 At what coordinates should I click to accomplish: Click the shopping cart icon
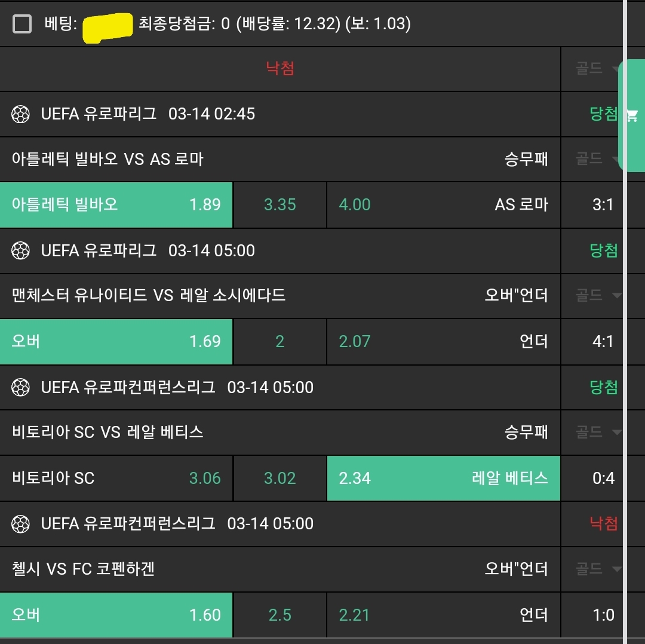[632, 115]
